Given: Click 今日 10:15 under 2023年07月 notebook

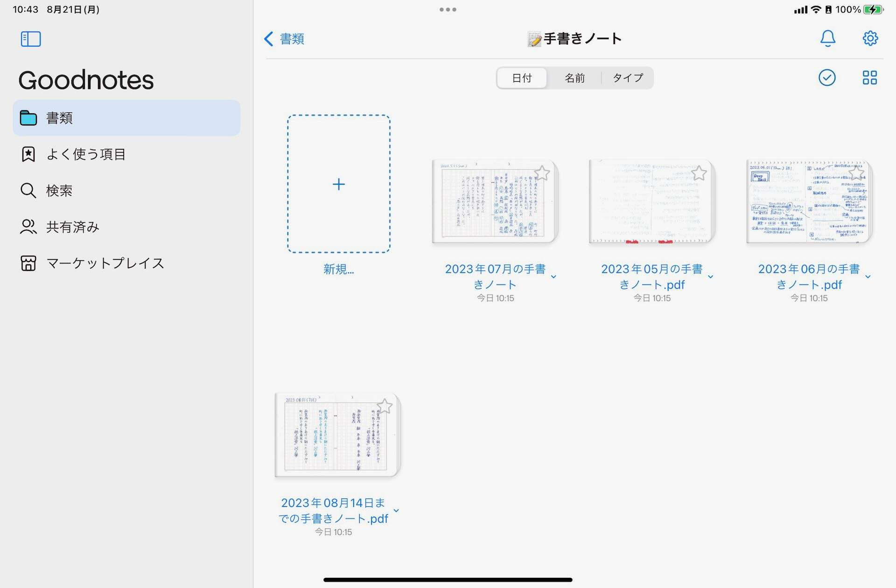Looking at the screenshot, I should [495, 298].
